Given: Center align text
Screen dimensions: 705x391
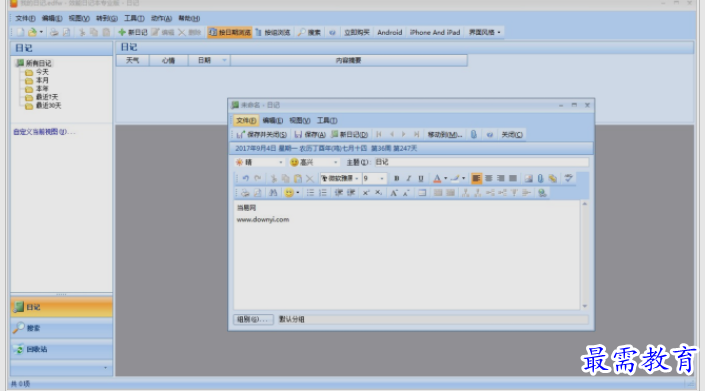Looking at the screenshot, I should [488, 178].
